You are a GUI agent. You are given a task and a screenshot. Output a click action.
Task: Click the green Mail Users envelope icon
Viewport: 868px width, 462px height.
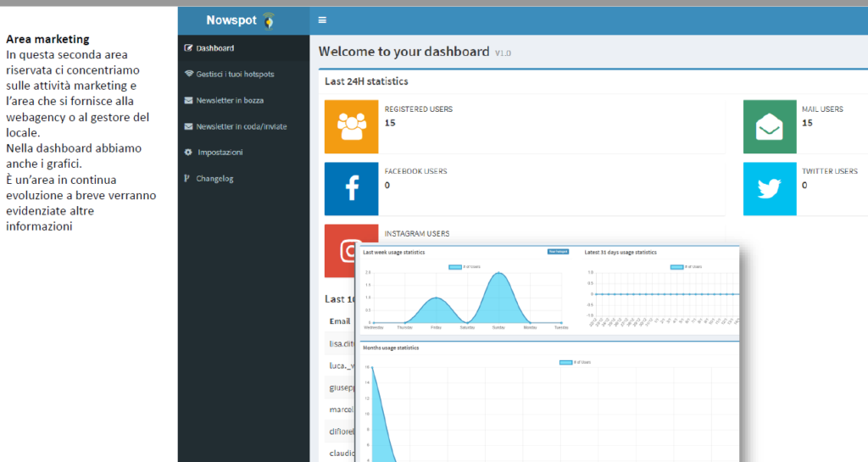coord(770,126)
